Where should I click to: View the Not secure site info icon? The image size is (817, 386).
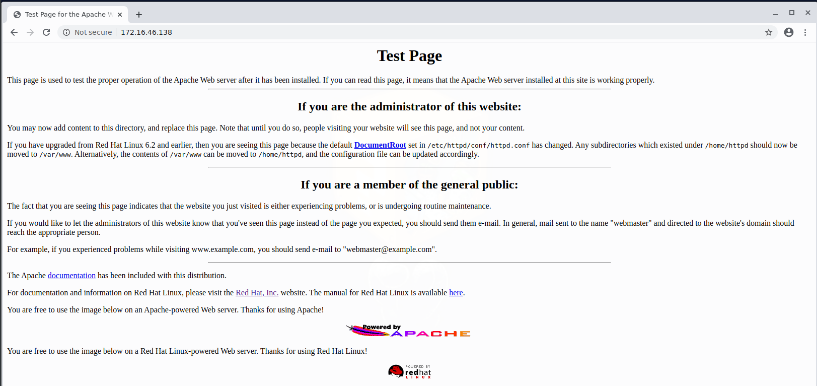tap(66, 32)
